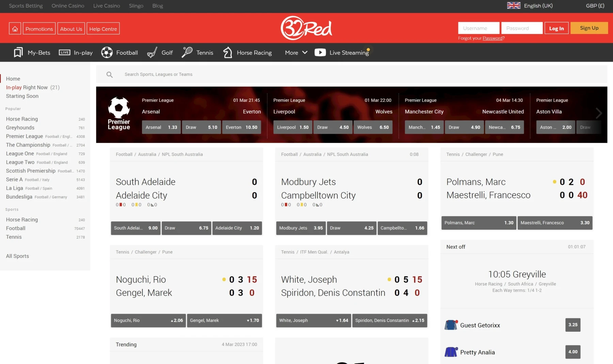Click the Promotions button
This screenshot has height=364, width=613.
click(39, 29)
